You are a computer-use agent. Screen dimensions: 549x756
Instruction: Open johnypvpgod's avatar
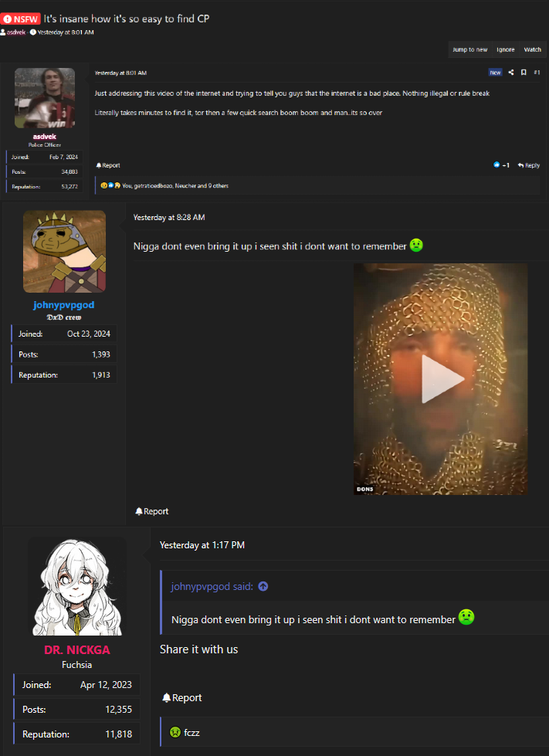pos(65,251)
